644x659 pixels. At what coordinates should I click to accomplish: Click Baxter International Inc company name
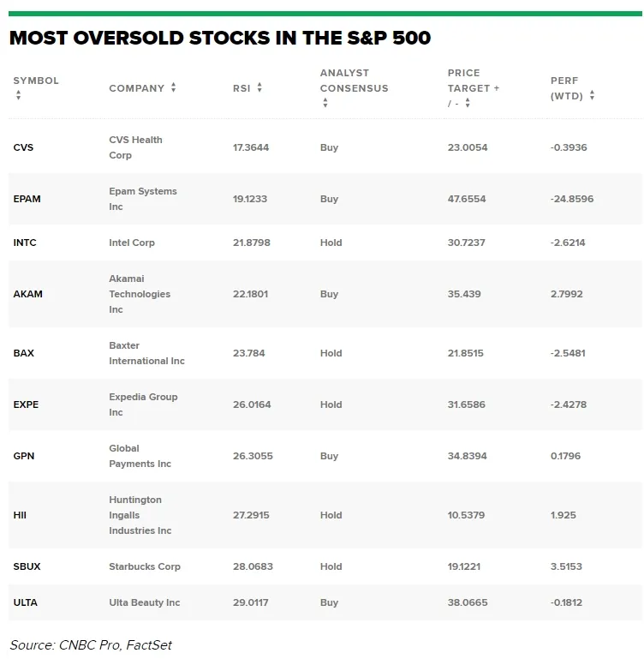coord(146,353)
